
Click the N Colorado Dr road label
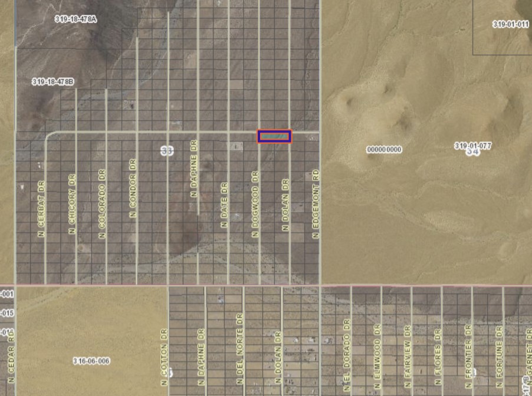click(x=102, y=203)
